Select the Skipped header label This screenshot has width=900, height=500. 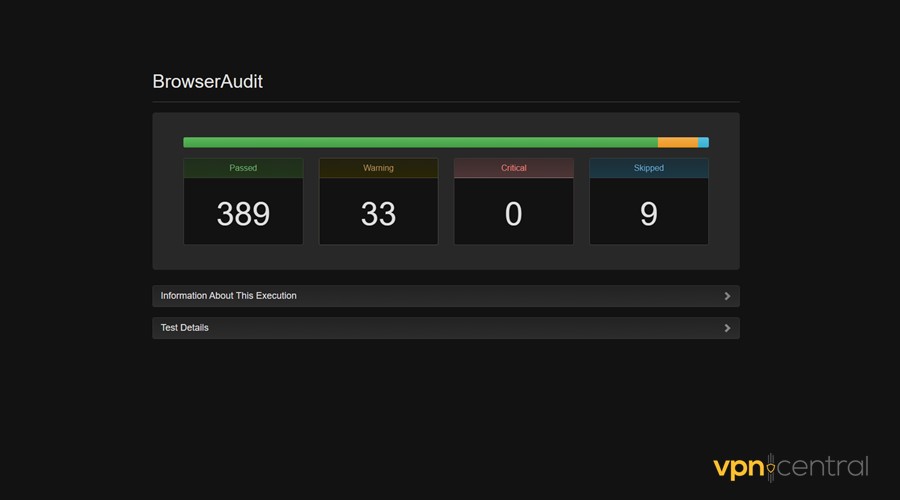pyautogui.click(x=648, y=168)
